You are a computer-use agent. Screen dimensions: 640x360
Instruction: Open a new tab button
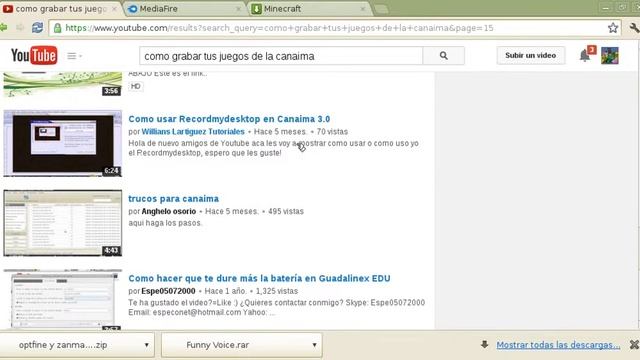coord(381,9)
